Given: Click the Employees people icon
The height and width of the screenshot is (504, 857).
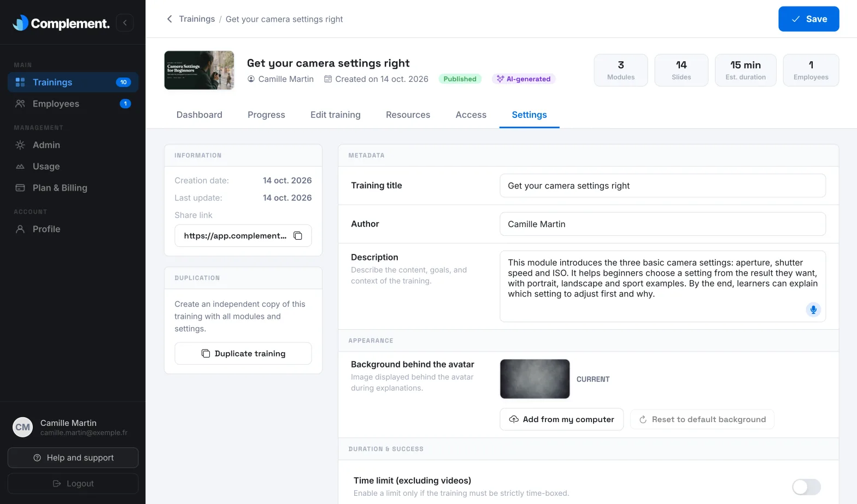Looking at the screenshot, I should coord(20,104).
